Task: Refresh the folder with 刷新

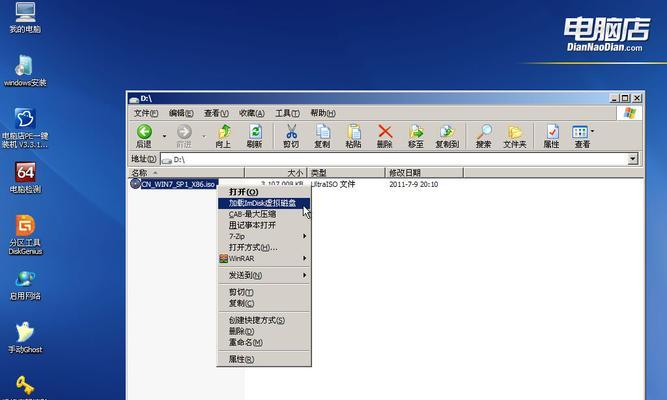Action: point(254,136)
